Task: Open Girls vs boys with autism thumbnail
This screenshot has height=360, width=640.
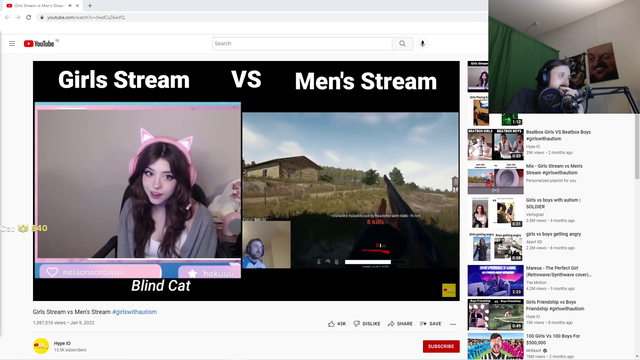Action: 495,213
